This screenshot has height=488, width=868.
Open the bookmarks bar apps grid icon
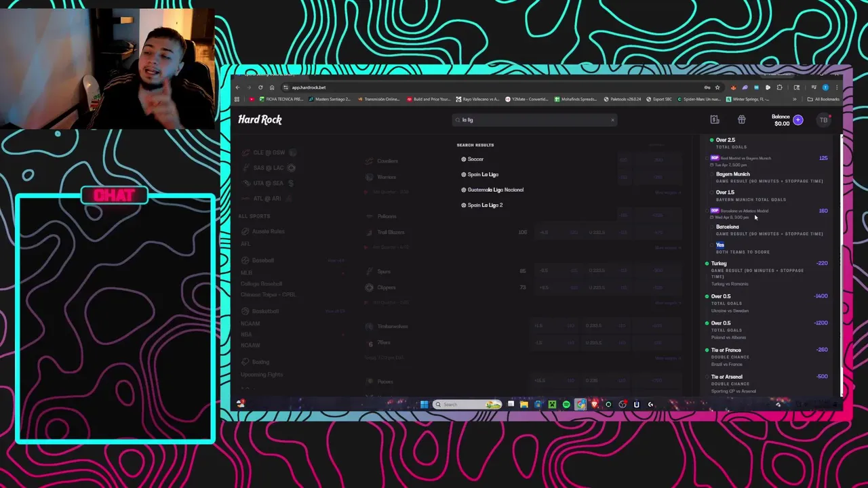click(x=237, y=100)
